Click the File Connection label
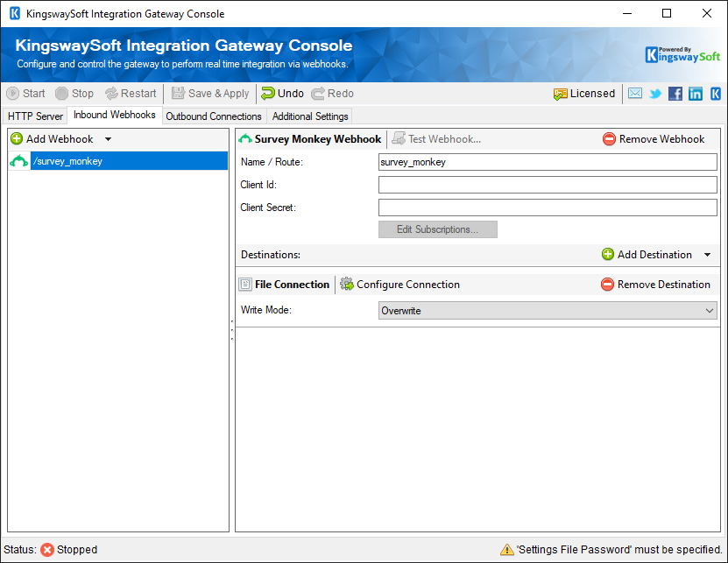 click(x=285, y=284)
